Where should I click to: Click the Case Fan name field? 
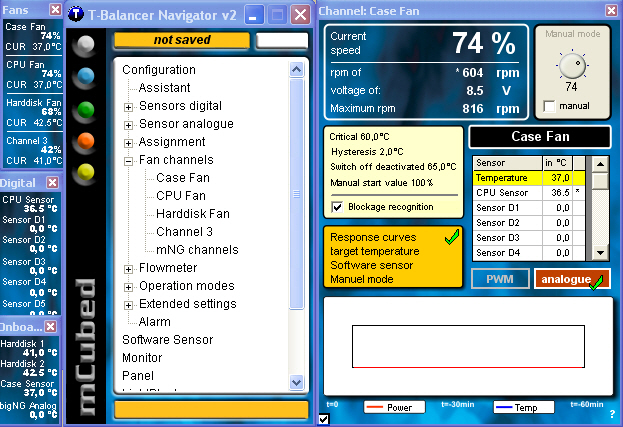[540, 137]
